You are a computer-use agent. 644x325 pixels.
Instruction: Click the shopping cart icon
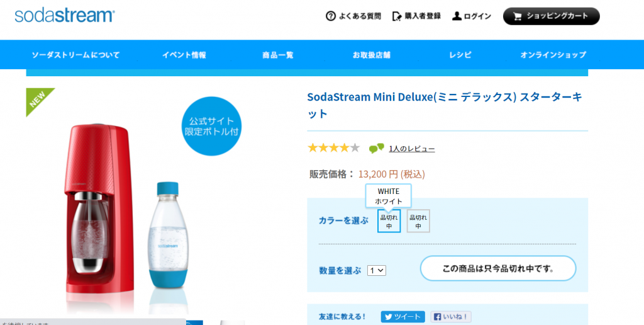518,16
